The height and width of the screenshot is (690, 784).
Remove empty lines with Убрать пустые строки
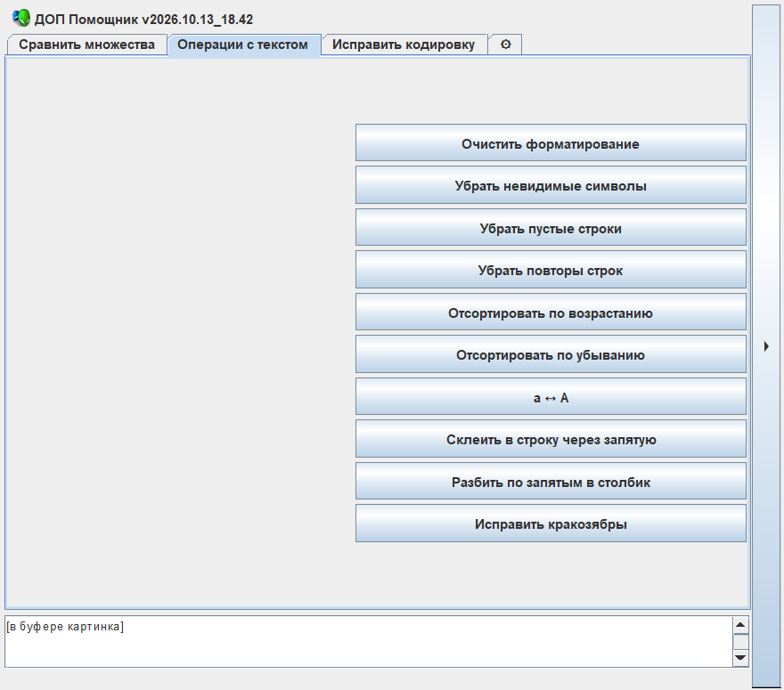click(551, 228)
